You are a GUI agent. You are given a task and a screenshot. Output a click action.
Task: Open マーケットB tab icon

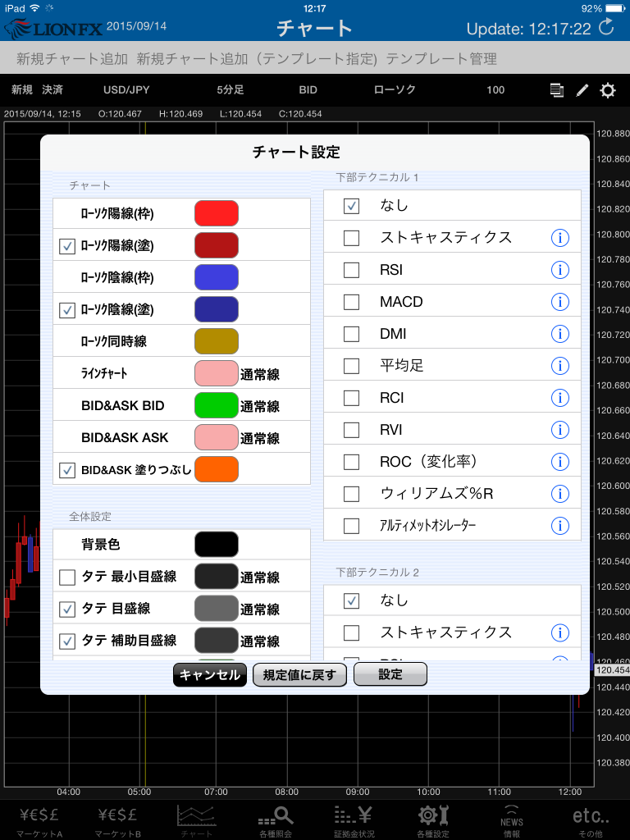[117, 821]
